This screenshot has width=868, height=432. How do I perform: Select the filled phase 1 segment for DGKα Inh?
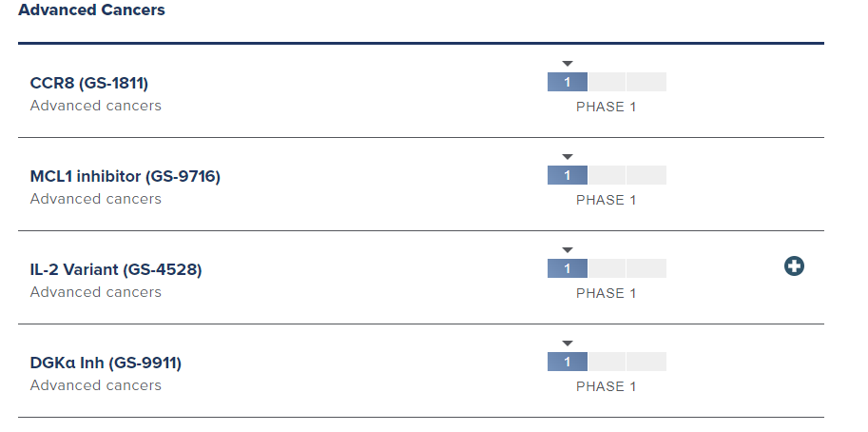coord(568,362)
